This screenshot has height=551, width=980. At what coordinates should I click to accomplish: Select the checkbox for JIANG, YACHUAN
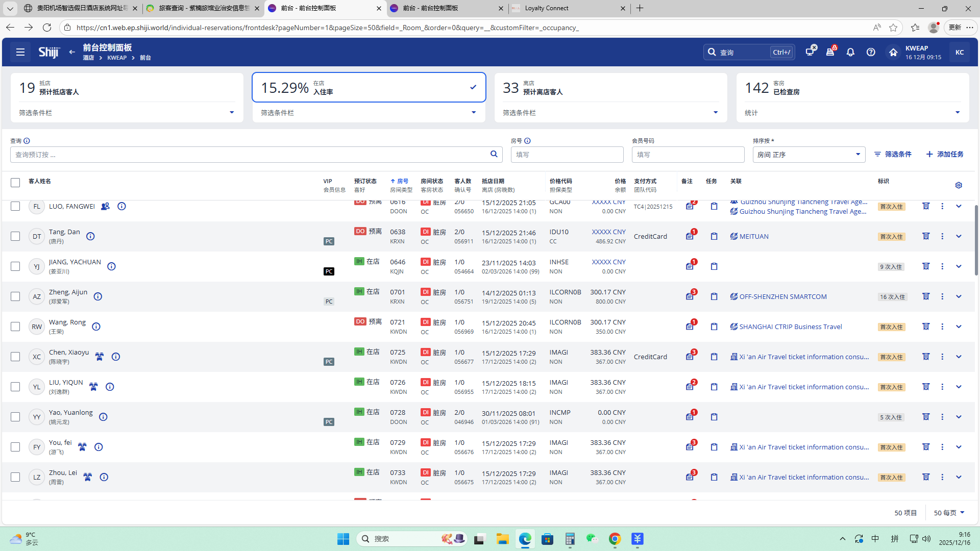coord(15,266)
